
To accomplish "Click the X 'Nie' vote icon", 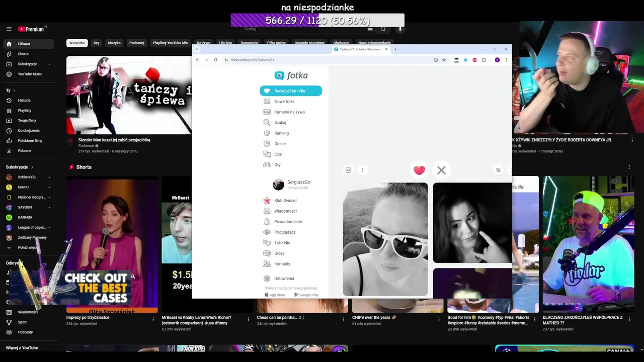I will 441,170.
